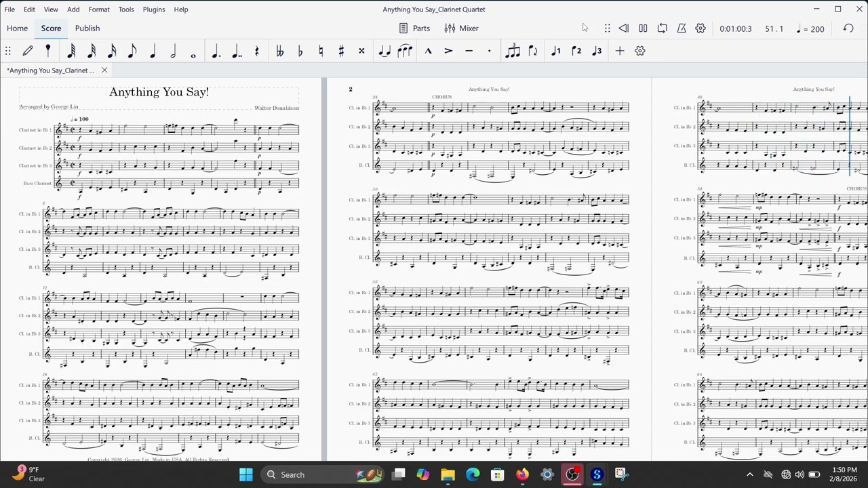Switch to Voice 3
The height and width of the screenshot is (488, 868).
point(597,51)
